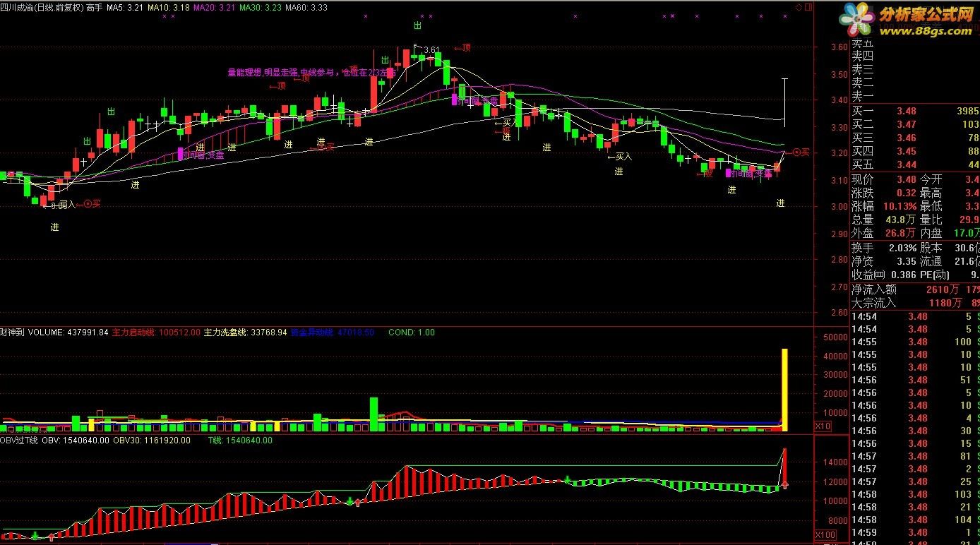Screen dimensions: 980x545
Task: Select the MA5: 3.21 label
Action: click(x=125, y=7)
